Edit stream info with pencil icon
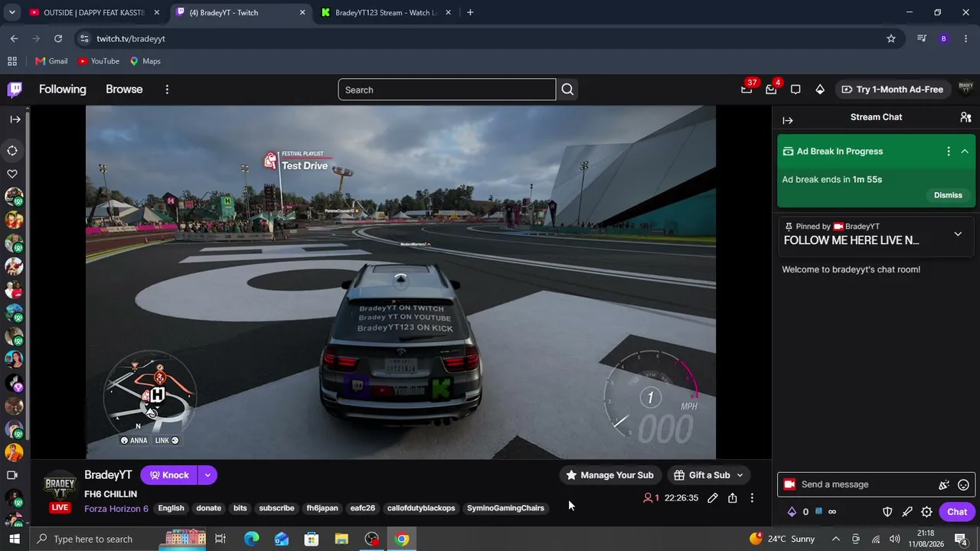Image resolution: width=980 pixels, height=551 pixels. tap(712, 498)
